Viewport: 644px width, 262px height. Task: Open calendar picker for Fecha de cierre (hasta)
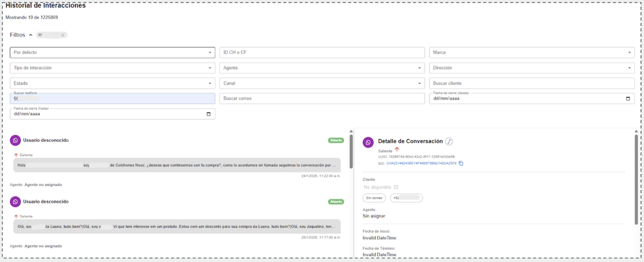(209, 114)
